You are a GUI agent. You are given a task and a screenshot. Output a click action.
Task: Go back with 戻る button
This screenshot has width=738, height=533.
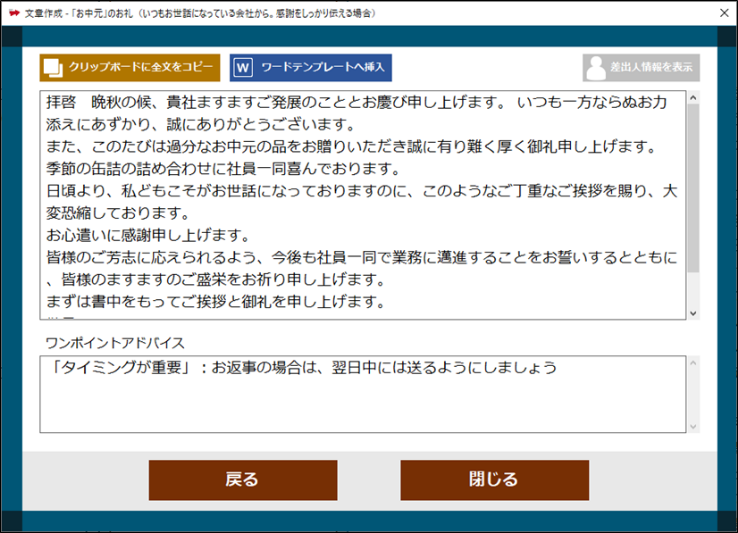[243, 480]
